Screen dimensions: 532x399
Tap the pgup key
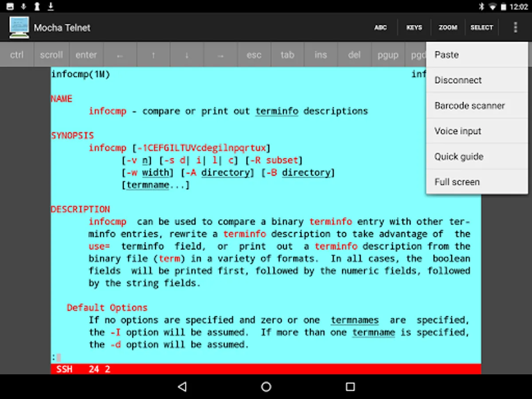(x=388, y=55)
